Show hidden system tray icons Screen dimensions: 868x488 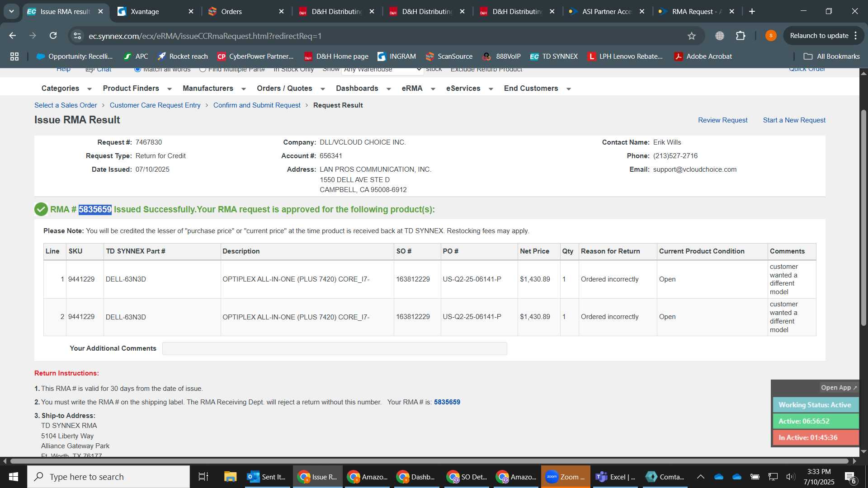pyautogui.click(x=700, y=477)
